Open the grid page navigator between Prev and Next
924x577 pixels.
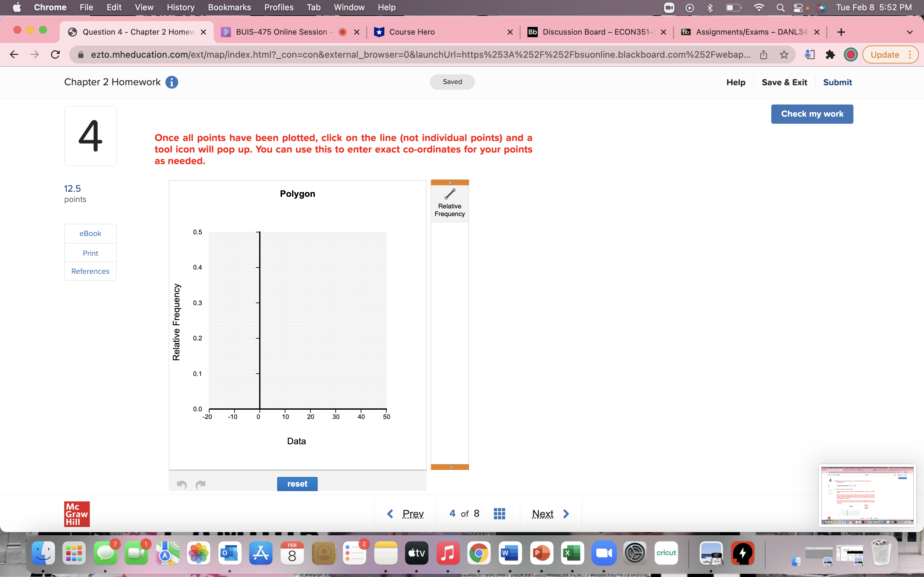point(500,513)
